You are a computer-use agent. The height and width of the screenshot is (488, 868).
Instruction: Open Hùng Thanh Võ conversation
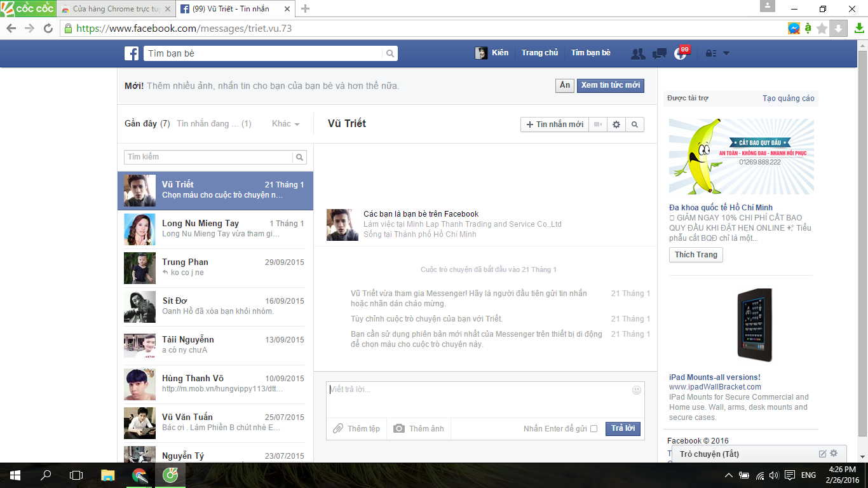tap(215, 384)
